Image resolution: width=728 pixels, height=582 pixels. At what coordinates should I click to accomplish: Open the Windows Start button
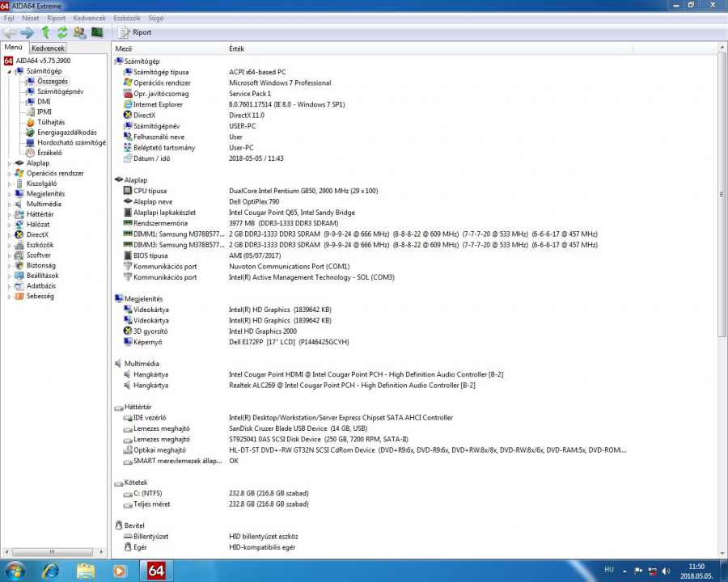tap(15, 571)
